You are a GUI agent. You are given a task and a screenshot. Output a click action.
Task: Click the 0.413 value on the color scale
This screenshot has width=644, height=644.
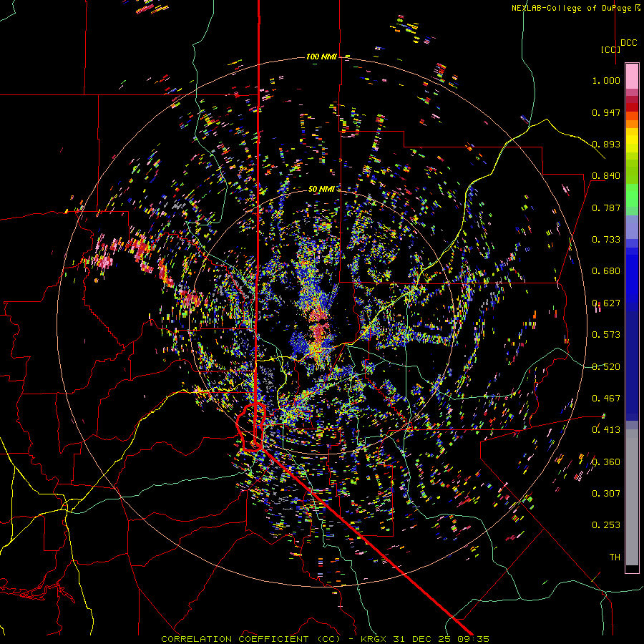pos(606,430)
